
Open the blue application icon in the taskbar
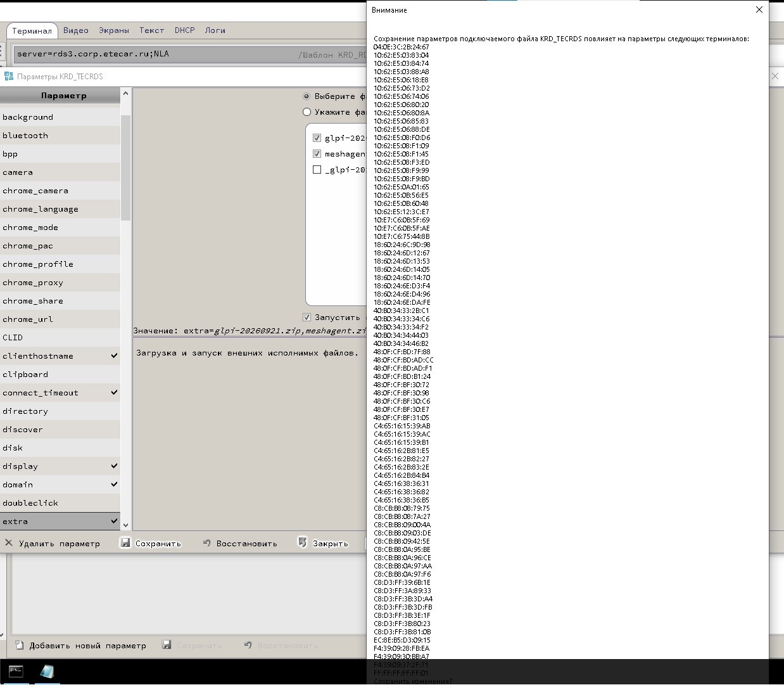point(47,672)
